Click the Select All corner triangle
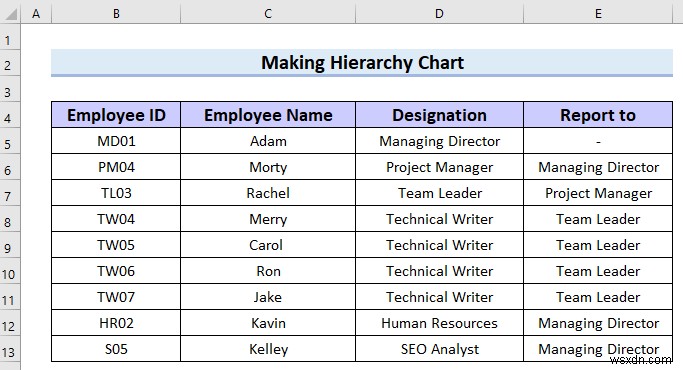 tap(10, 14)
